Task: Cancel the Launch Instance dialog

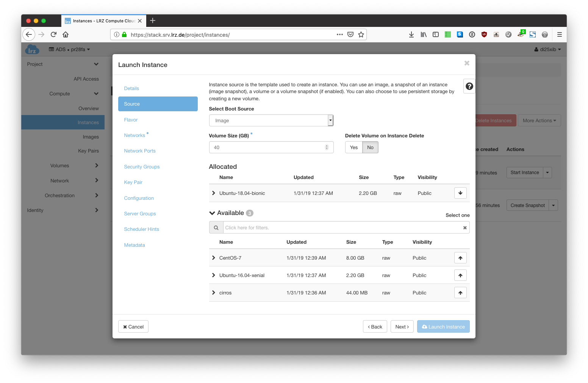Action: coord(133,327)
